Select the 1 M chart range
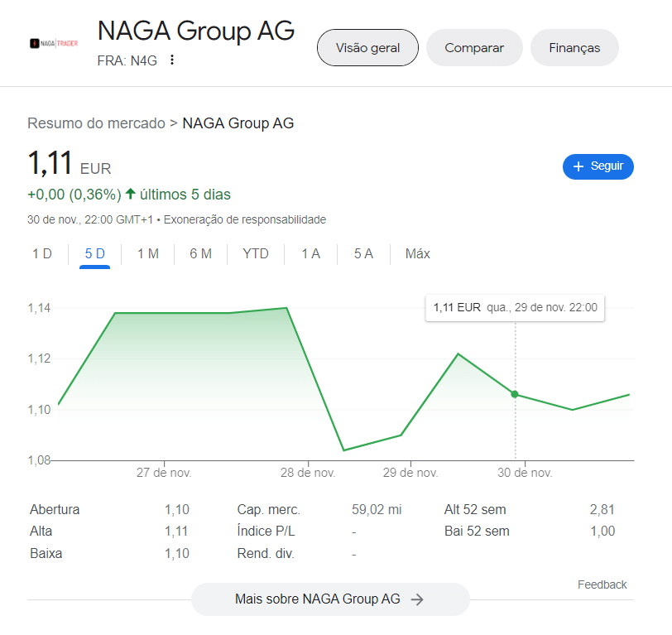Image resolution: width=672 pixels, height=635 pixels. click(148, 254)
